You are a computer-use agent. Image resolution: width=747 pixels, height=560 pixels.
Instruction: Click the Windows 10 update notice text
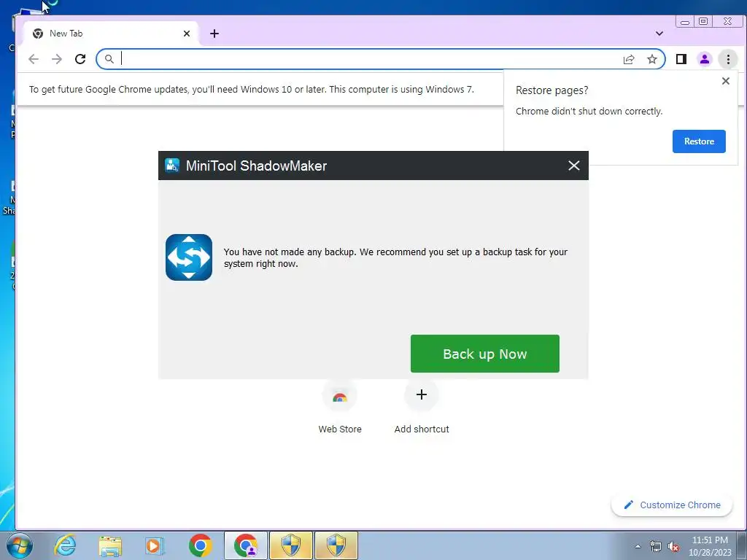(x=252, y=90)
